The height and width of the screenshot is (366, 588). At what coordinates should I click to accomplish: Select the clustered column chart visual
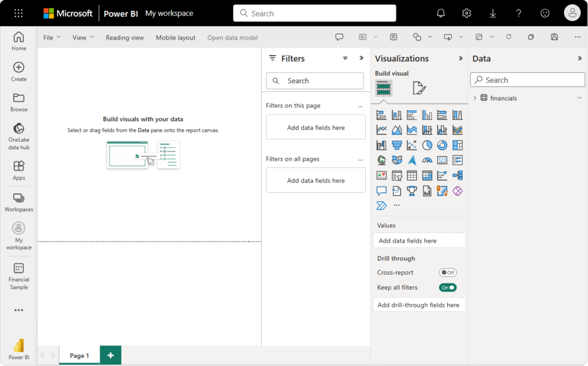pos(427,115)
